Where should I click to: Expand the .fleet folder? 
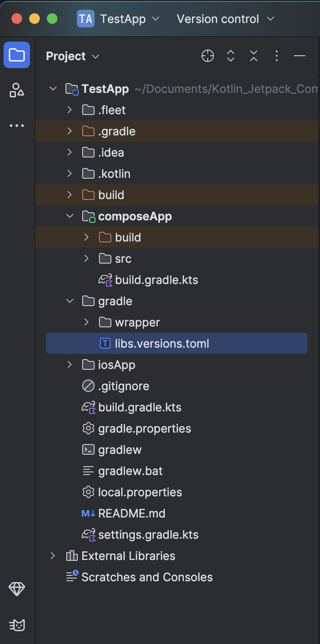(69, 110)
